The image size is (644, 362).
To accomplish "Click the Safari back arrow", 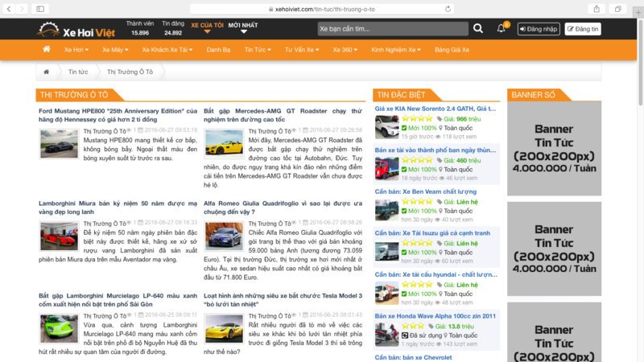I will pyautogui.click(x=9, y=9).
